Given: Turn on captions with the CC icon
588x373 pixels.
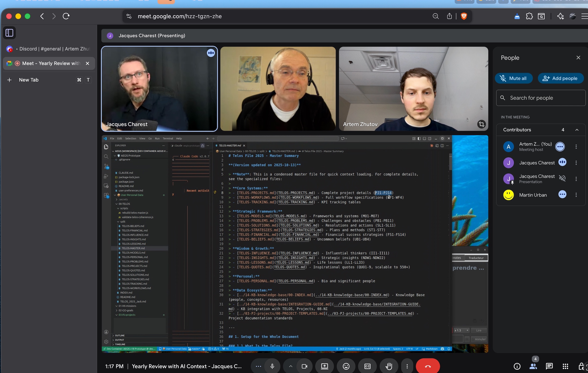Looking at the screenshot, I should [x=367, y=366].
